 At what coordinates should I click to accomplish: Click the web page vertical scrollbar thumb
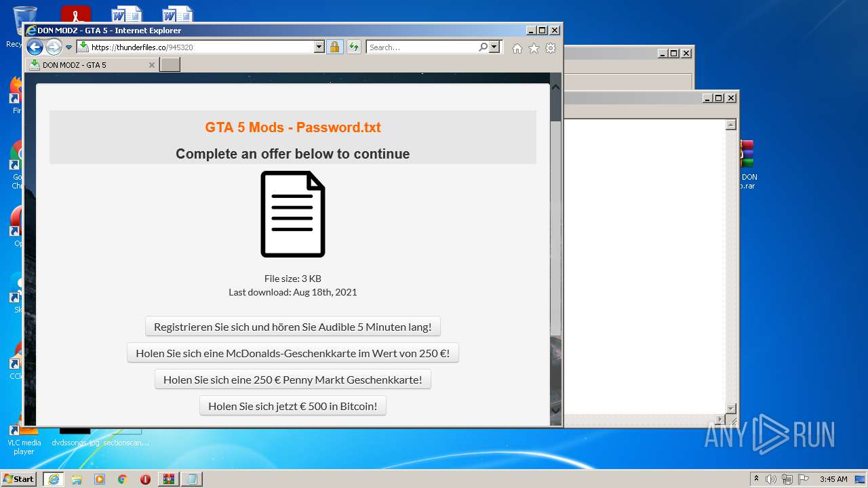(555, 227)
